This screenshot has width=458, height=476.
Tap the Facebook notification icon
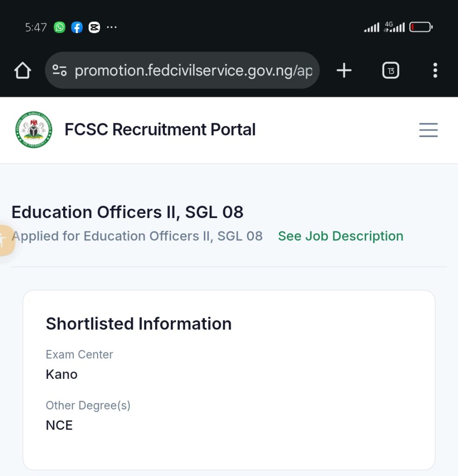click(77, 27)
